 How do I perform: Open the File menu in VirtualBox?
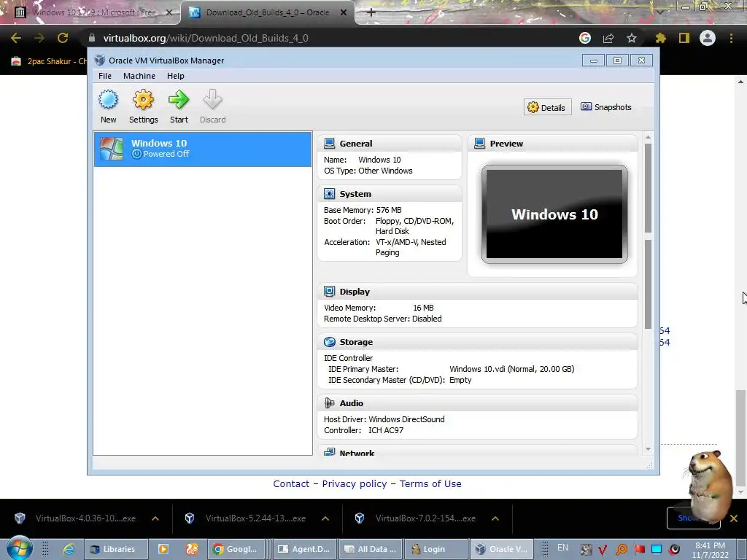coord(105,76)
